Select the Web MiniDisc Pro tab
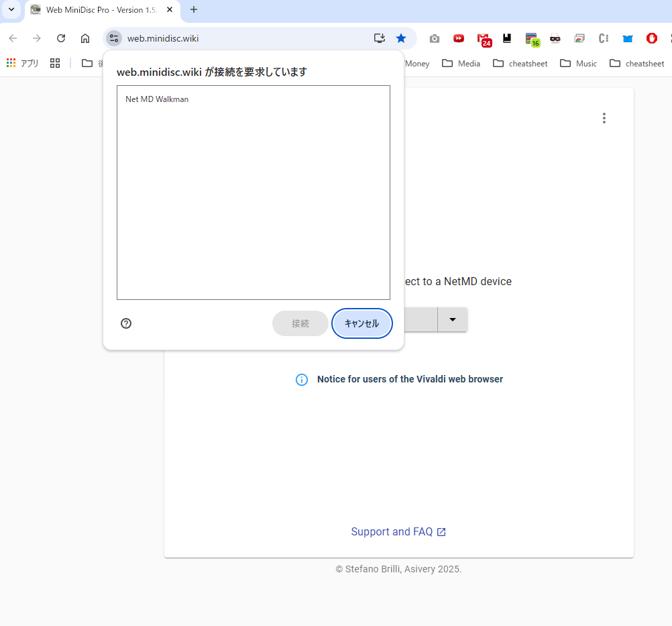Image resolution: width=672 pixels, height=626 pixels. (x=102, y=10)
